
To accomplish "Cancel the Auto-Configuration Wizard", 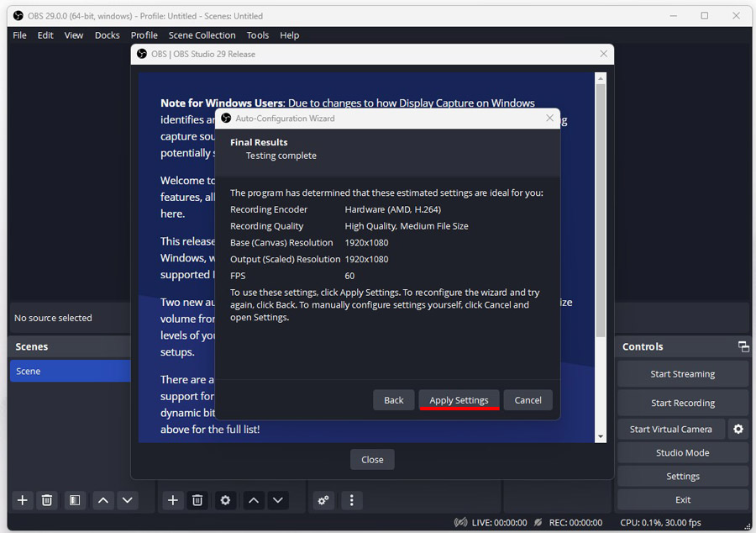I will point(528,400).
